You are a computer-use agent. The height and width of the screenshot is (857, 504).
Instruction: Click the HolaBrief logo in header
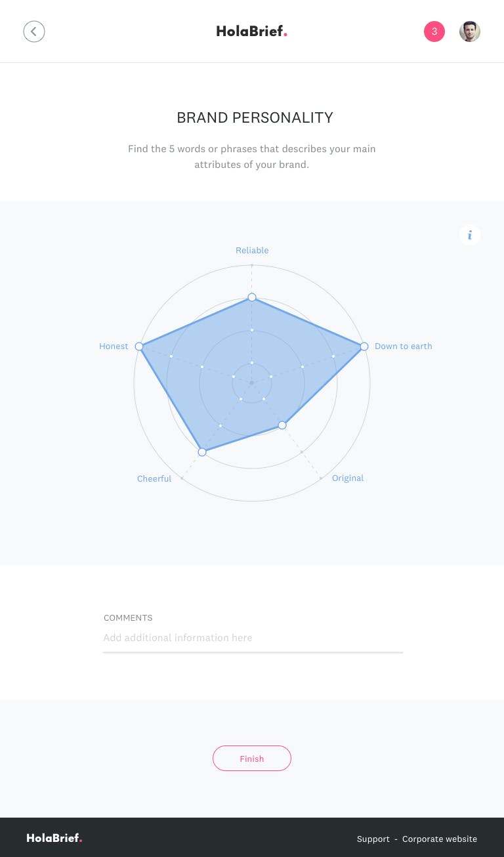(252, 31)
